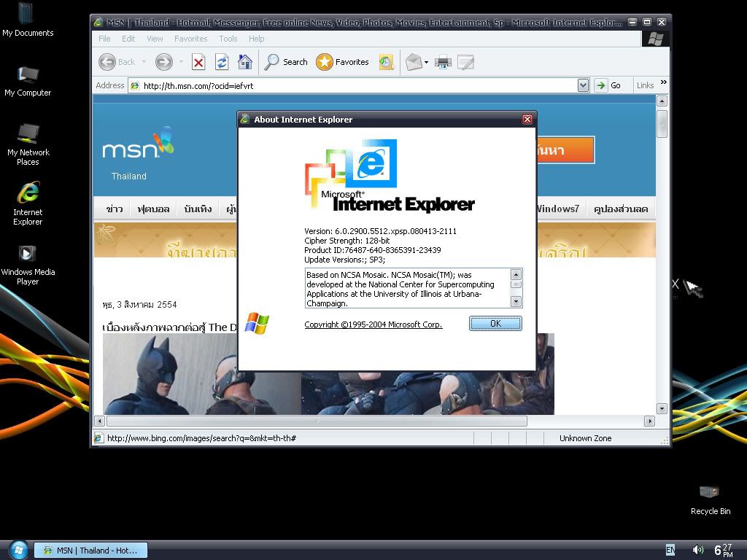Open the Edit menu
The image size is (747, 560).
click(128, 39)
